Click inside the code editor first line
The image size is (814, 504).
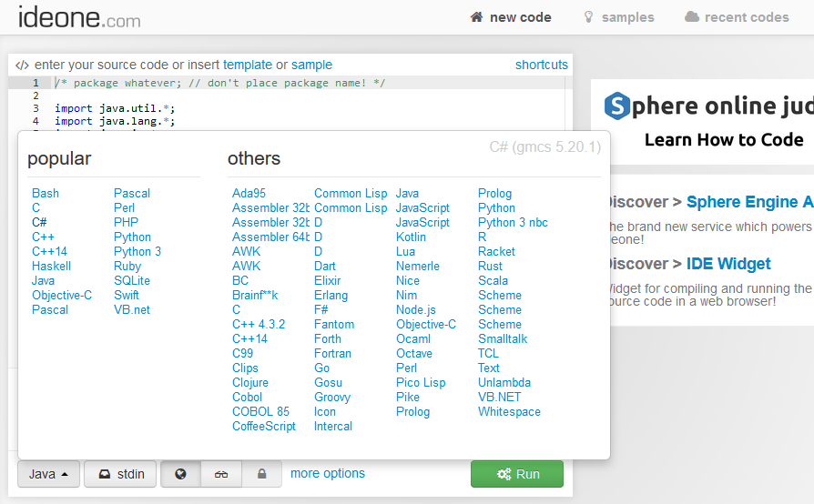[x=273, y=83]
